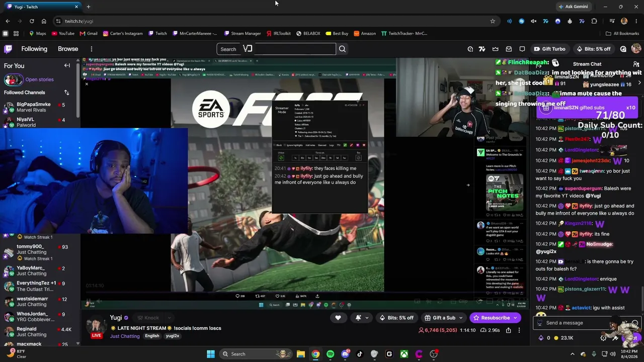Open tommy900_ channel in sidebar

[x=40, y=249]
